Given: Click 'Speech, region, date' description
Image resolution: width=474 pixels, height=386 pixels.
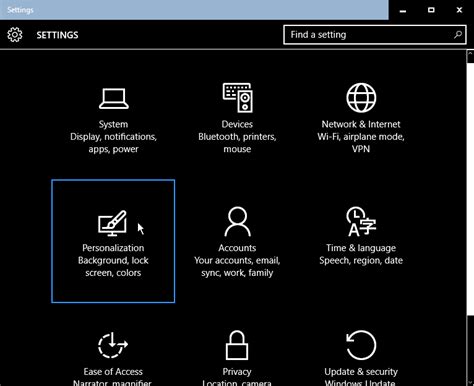Looking at the screenshot, I should (361, 261).
